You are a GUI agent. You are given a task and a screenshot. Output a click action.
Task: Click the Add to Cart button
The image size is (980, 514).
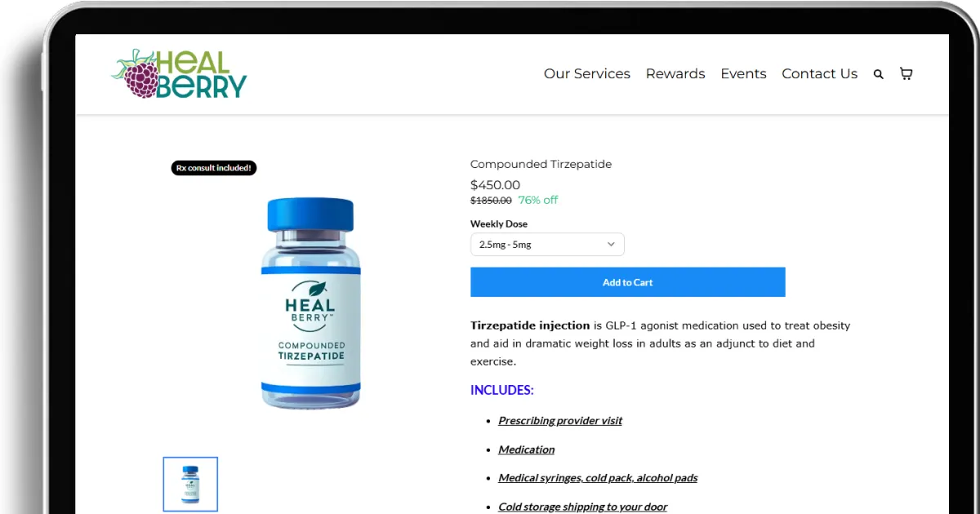[x=628, y=282]
